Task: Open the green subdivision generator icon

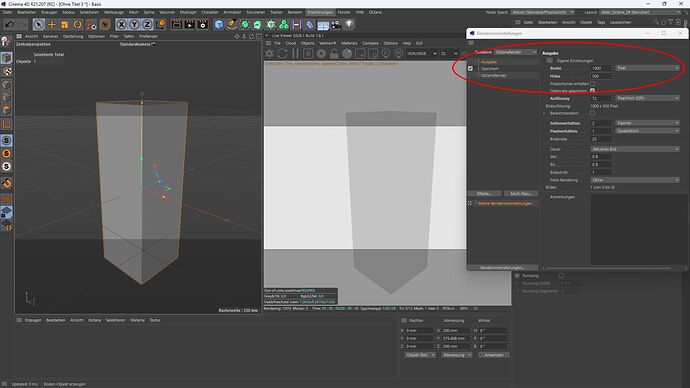Action: click(x=245, y=25)
